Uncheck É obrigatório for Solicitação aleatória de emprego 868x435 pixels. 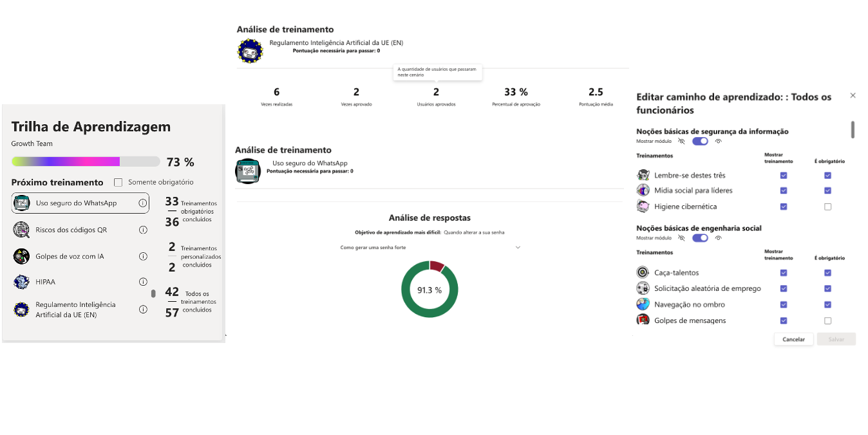[x=827, y=288]
